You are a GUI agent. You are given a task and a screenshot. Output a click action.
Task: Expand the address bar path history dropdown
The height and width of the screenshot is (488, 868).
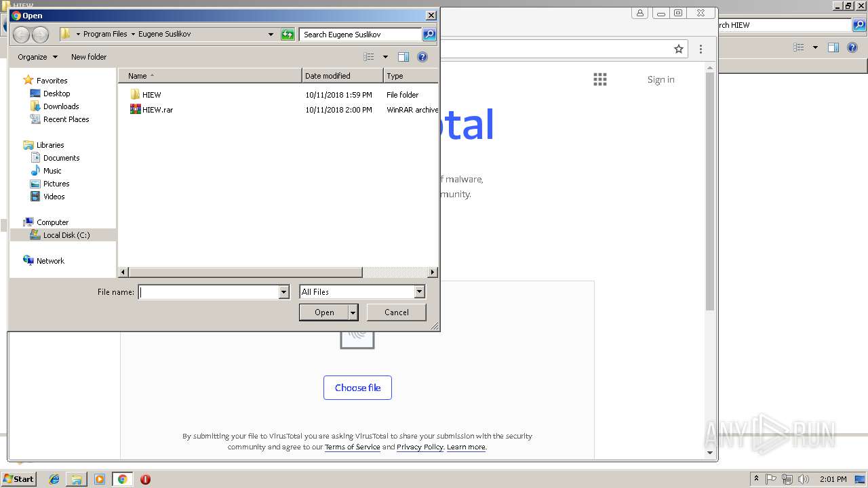pos(271,35)
